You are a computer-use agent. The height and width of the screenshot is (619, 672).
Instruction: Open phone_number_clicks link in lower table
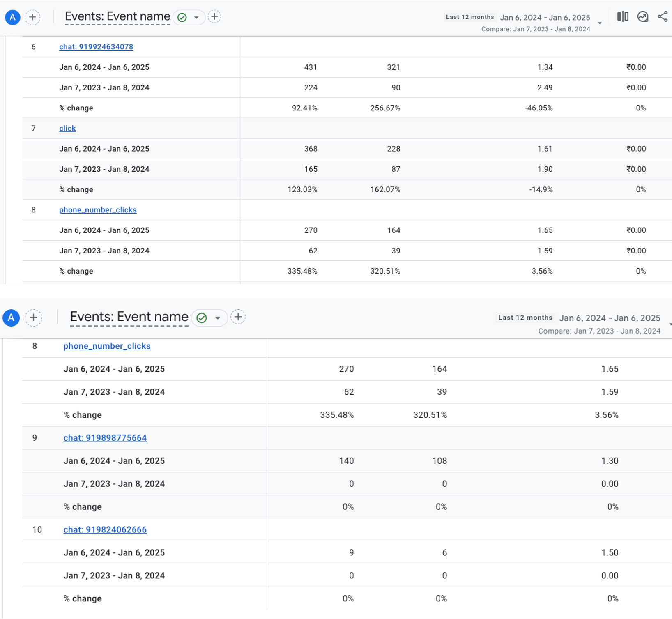click(x=107, y=346)
